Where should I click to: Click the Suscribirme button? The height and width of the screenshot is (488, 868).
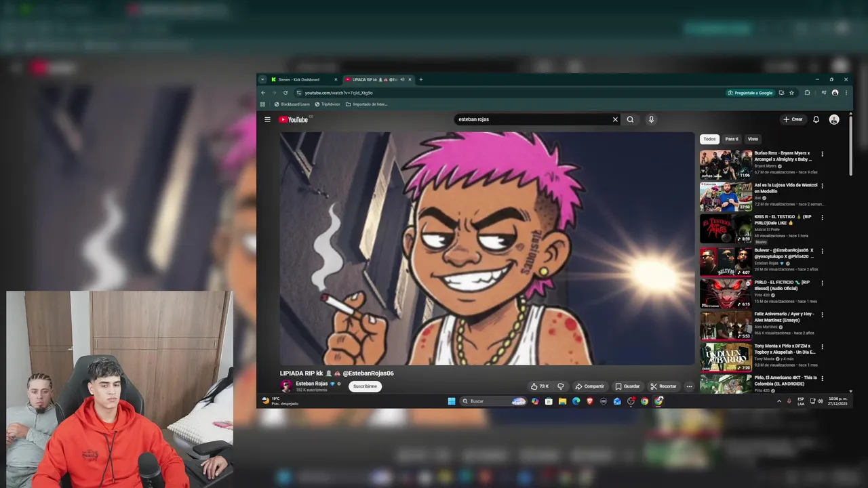click(365, 386)
